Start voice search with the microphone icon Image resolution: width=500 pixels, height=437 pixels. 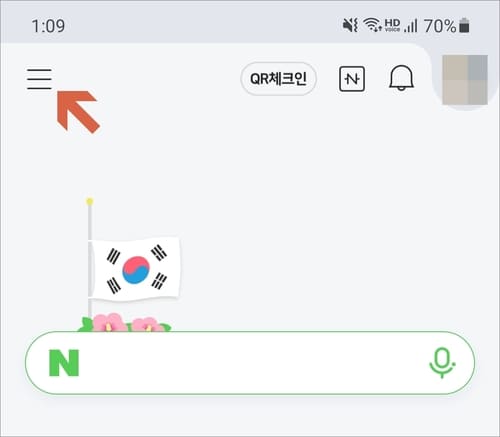pos(442,363)
